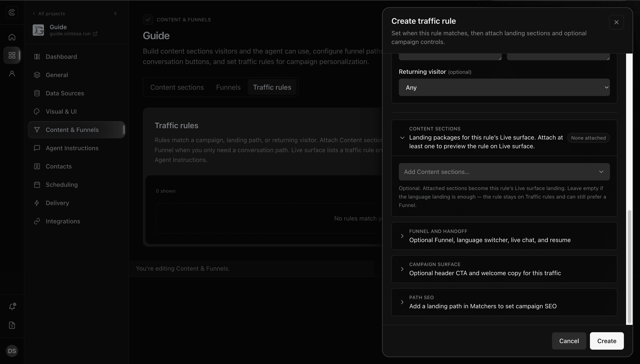Viewport: 640px width, 364px height.
Task: Click the Dashboard icon in sidebar
Action: coord(37,57)
